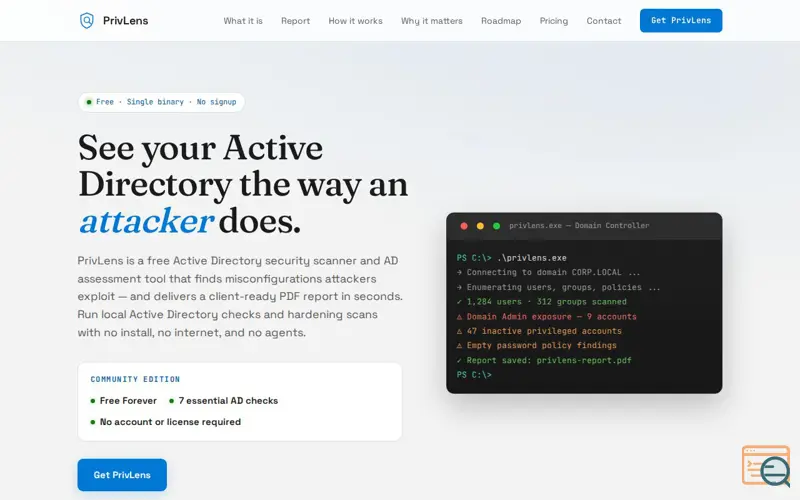Click the red terminal window dot
Screen dimensions: 800x500
(x=464, y=226)
